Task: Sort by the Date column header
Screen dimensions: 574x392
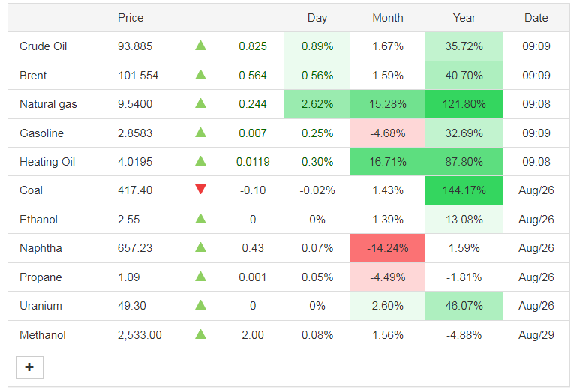Action: pyautogui.click(x=536, y=18)
